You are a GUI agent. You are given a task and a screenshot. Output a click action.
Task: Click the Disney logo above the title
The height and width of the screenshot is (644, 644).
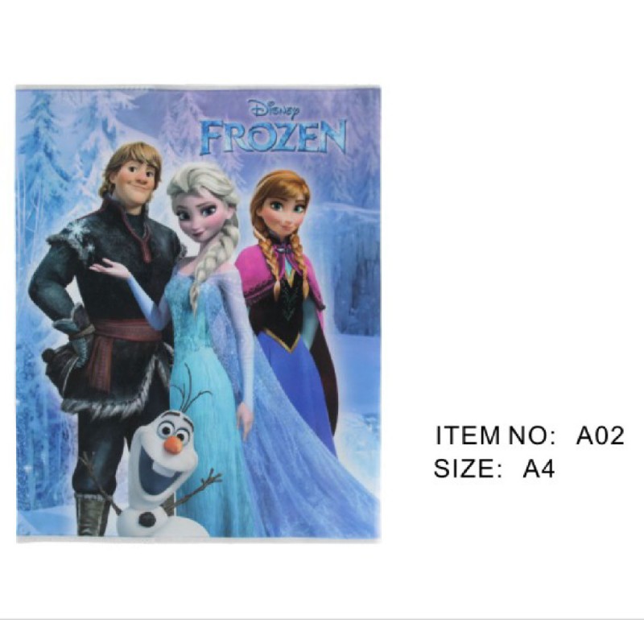click(275, 109)
